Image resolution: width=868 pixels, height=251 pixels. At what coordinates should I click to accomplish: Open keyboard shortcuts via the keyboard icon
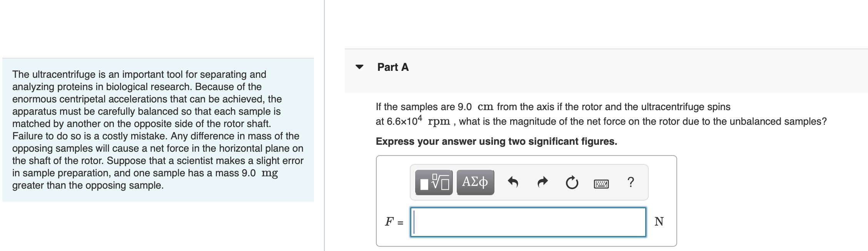tap(601, 184)
